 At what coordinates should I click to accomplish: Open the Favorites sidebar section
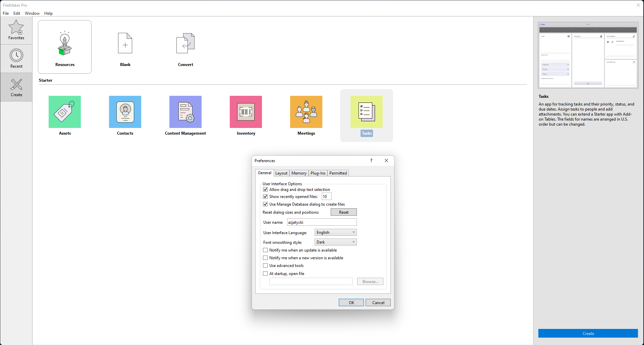tap(16, 30)
